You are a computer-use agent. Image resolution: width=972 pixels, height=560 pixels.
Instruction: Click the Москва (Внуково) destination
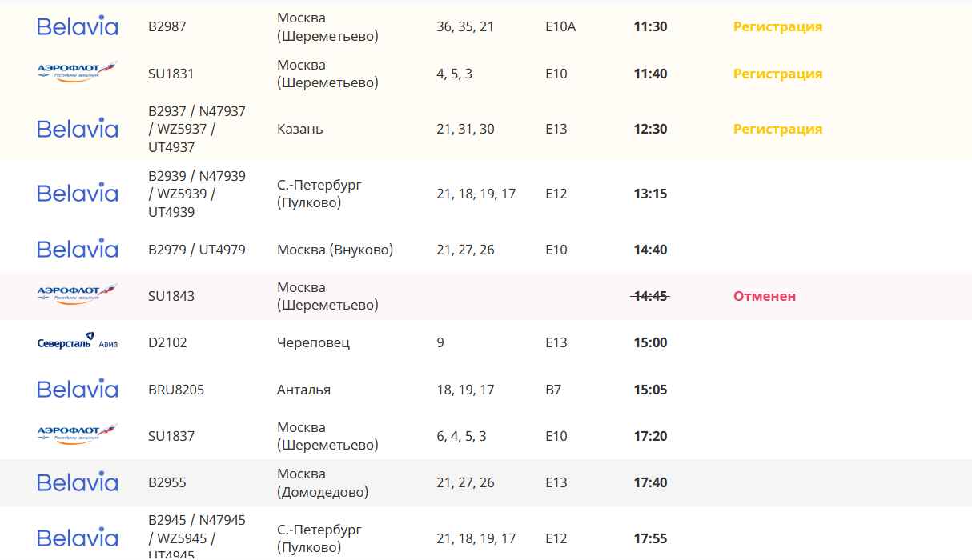tap(335, 250)
